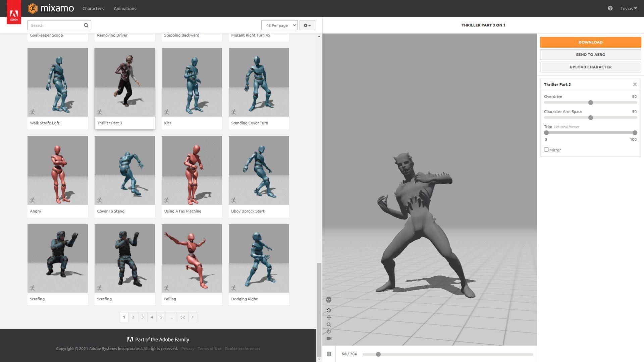The height and width of the screenshot is (362, 644).
Task: Open the Privacy link
Action: coord(188,349)
